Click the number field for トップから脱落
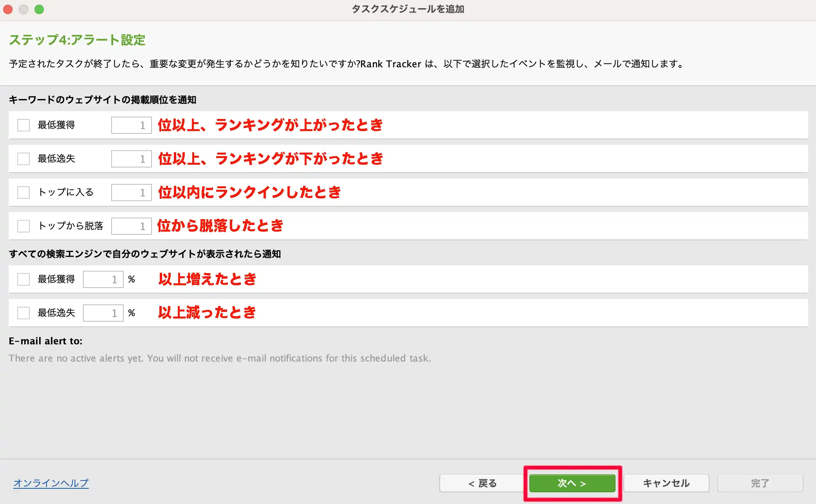The width and height of the screenshot is (816, 504). 131,226
